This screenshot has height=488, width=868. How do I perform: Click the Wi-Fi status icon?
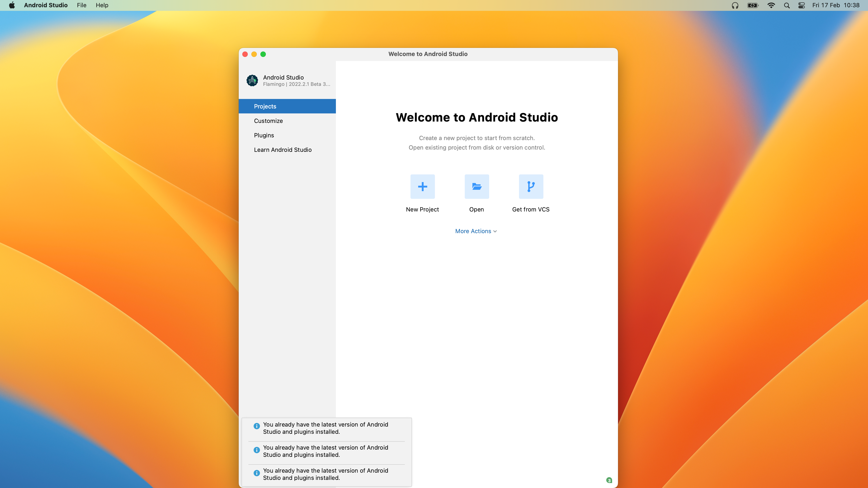tap(771, 5)
